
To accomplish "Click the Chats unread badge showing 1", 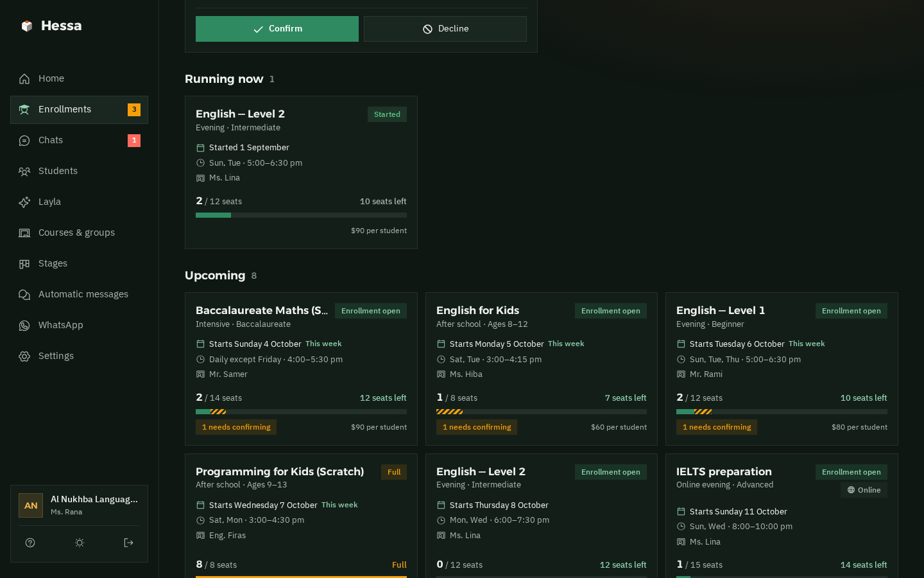I will [134, 141].
